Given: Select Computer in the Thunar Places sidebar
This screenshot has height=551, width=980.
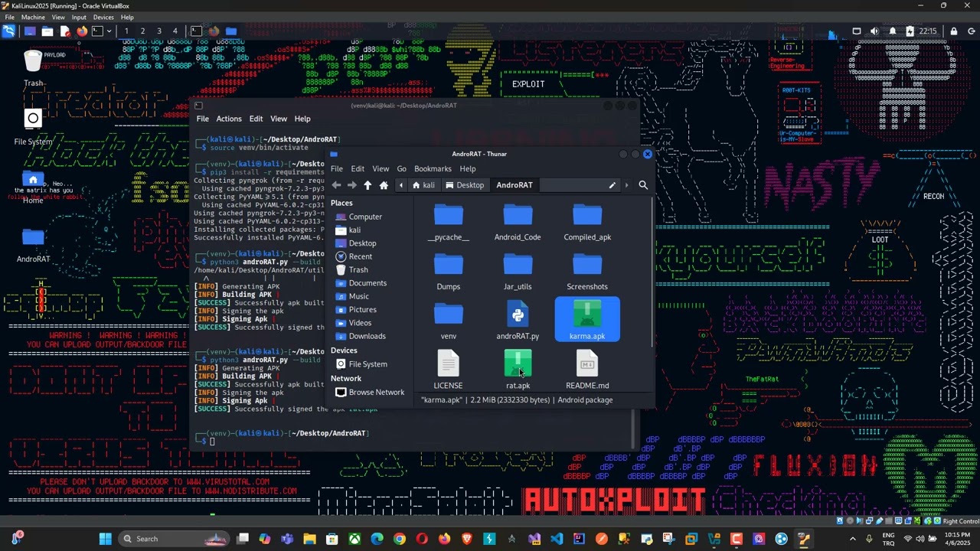Looking at the screenshot, I should 365,217.
